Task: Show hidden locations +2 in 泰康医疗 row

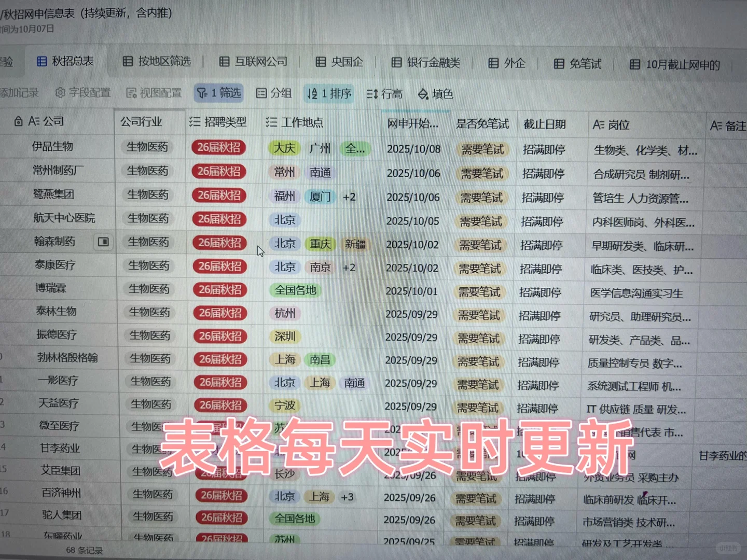Action: tap(349, 268)
